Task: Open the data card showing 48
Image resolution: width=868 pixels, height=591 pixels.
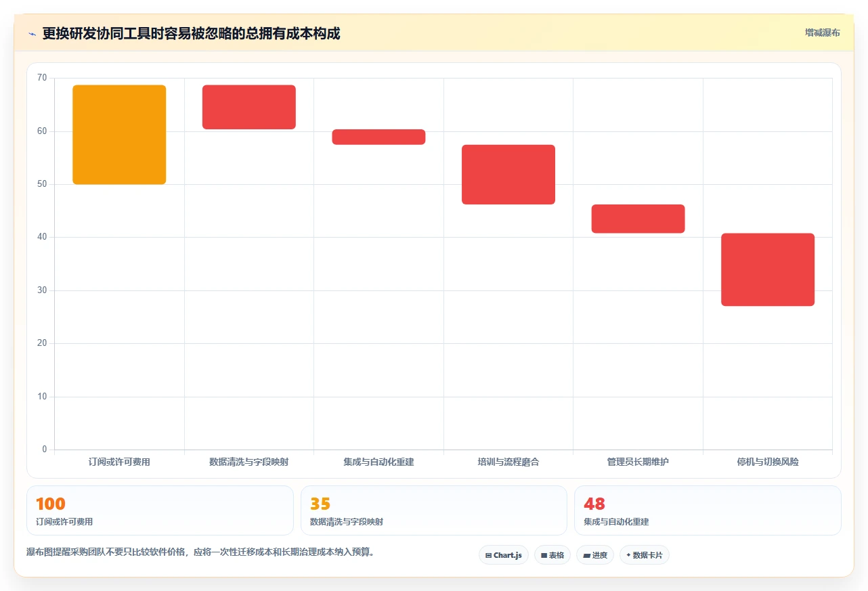Action: [x=708, y=510]
